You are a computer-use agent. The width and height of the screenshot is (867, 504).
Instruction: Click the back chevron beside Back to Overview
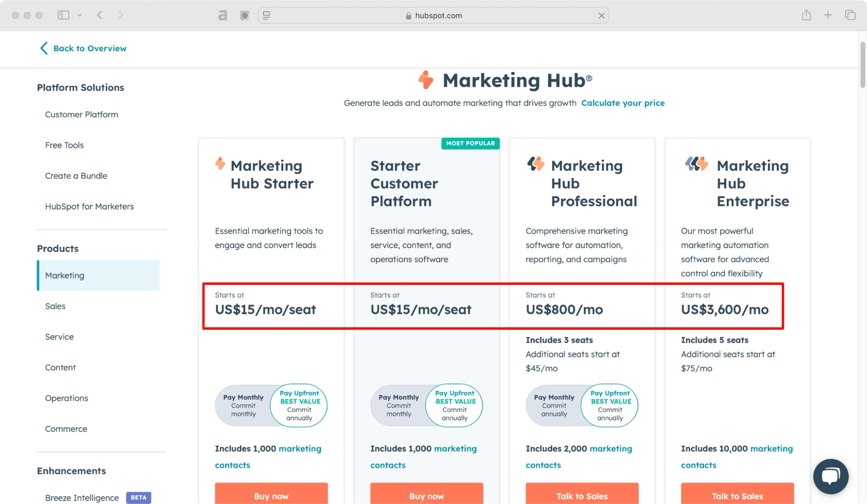pos(44,48)
